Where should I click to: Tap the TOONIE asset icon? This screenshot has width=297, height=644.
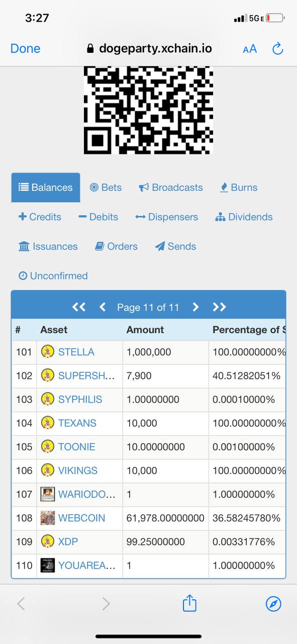pyautogui.click(x=48, y=447)
